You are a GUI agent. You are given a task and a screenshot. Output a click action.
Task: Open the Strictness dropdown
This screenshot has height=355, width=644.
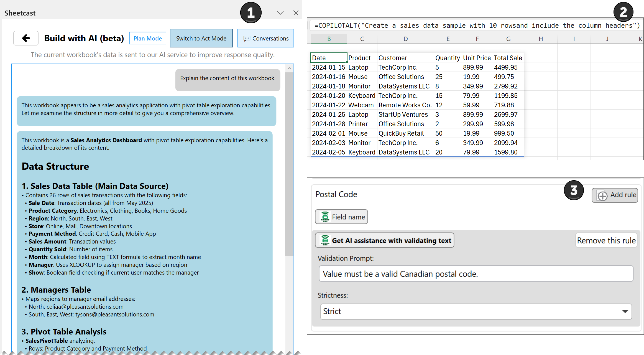(476, 311)
